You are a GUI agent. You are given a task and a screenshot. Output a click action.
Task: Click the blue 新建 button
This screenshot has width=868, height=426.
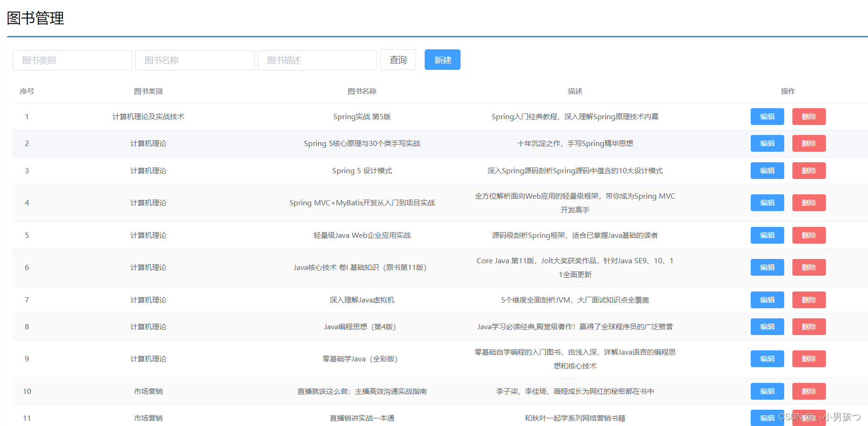click(x=442, y=60)
